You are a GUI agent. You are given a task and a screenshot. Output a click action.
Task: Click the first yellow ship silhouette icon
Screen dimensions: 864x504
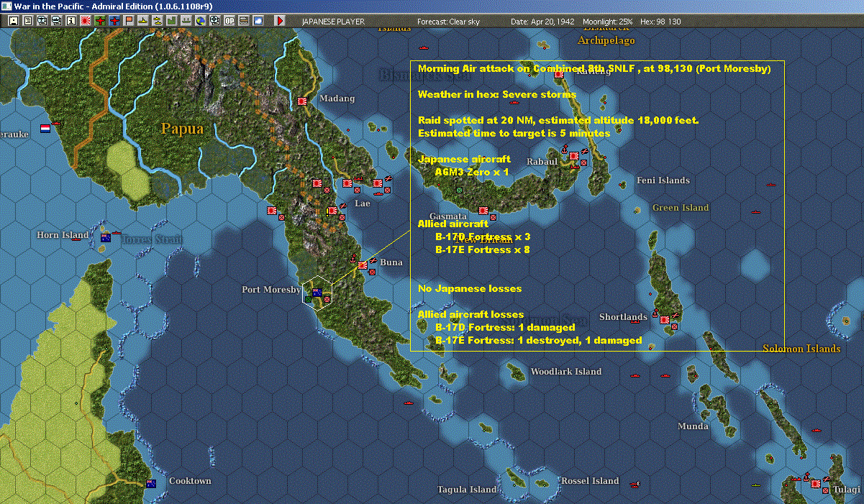click(143, 21)
